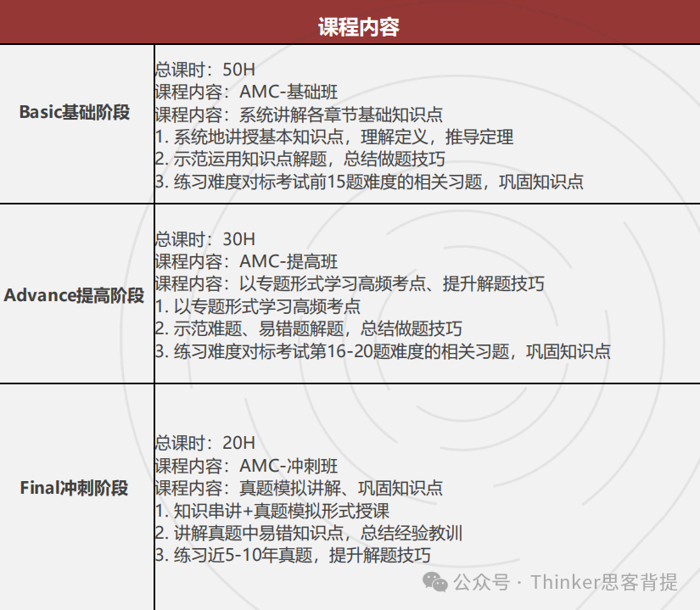Click the line 练习近5-10年真题
Viewport: 700px width, 610px height.
(293, 556)
